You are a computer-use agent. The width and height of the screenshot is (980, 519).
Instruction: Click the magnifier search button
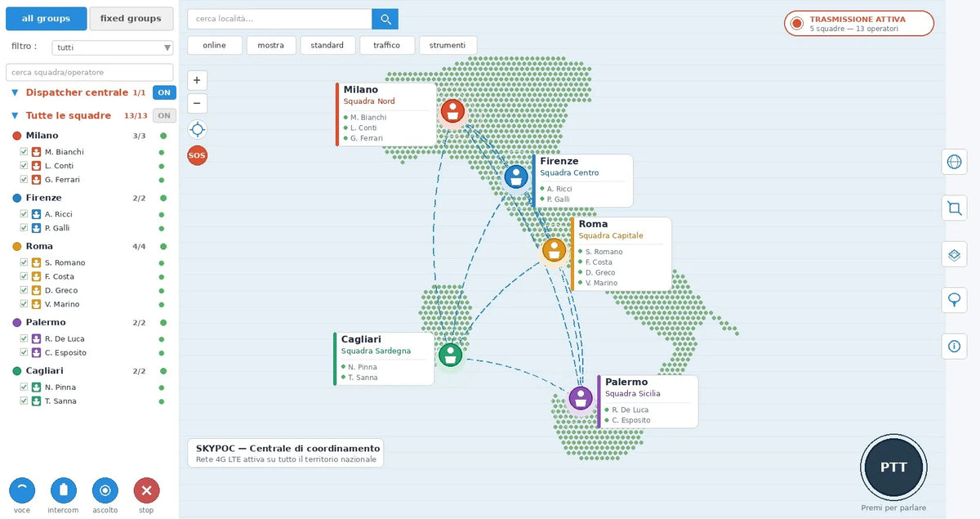click(385, 19)
